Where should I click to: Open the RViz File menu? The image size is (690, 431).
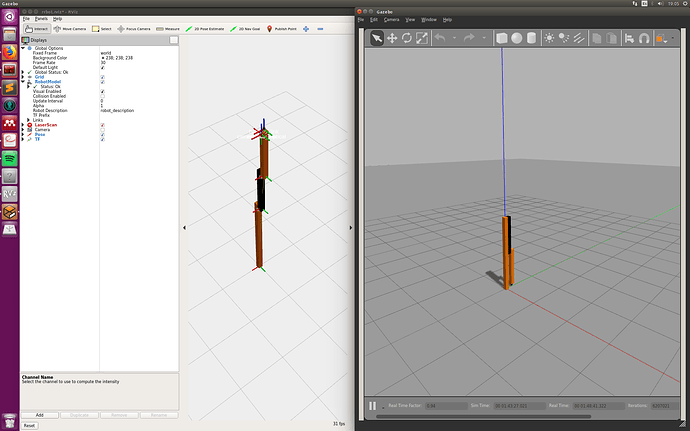(26, 19)
